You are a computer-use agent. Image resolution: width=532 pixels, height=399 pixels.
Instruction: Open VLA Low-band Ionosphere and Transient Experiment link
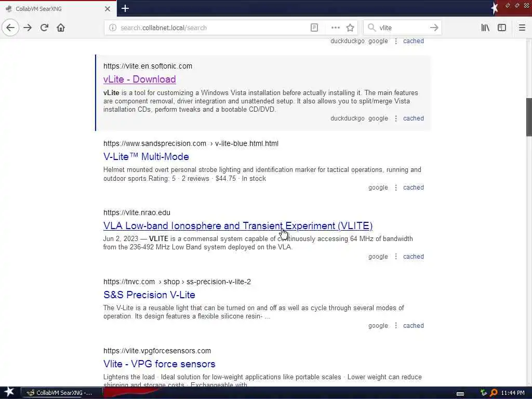point(238,225)
